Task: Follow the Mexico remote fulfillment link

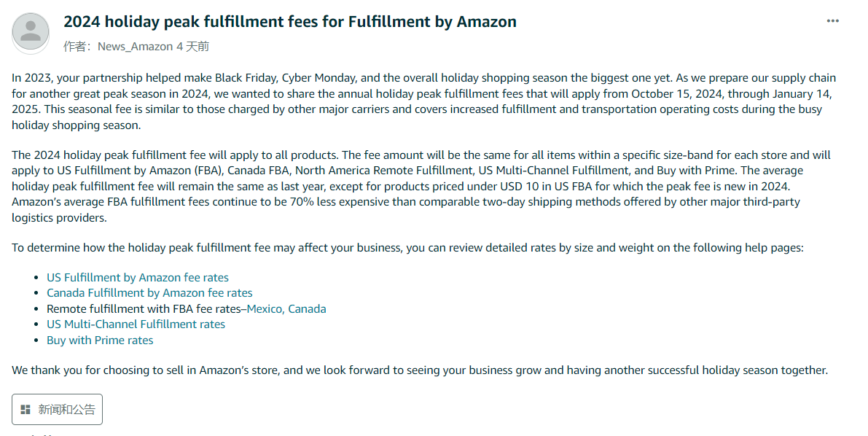Action: click(x=265, y=308)
